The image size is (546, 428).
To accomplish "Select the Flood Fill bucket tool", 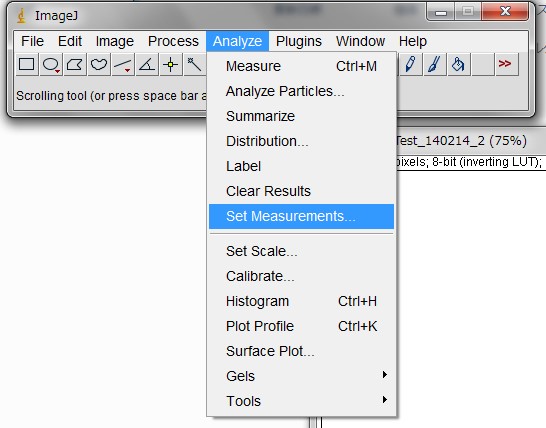I will (x=459, y=64).
